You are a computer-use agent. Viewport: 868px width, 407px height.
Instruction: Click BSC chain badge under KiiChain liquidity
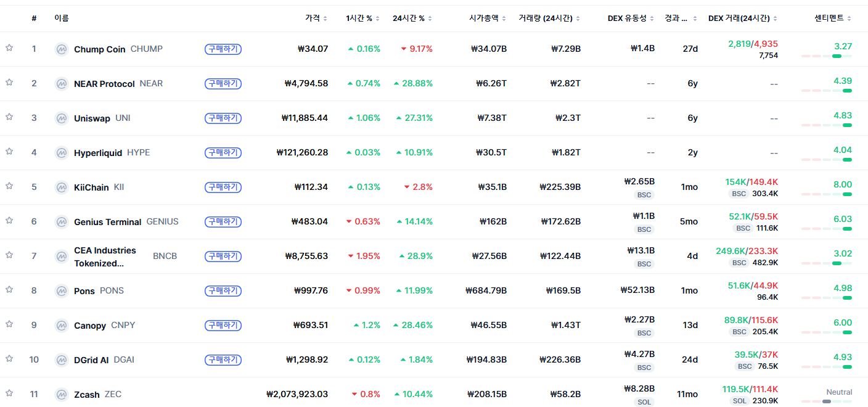click(644, 195)
